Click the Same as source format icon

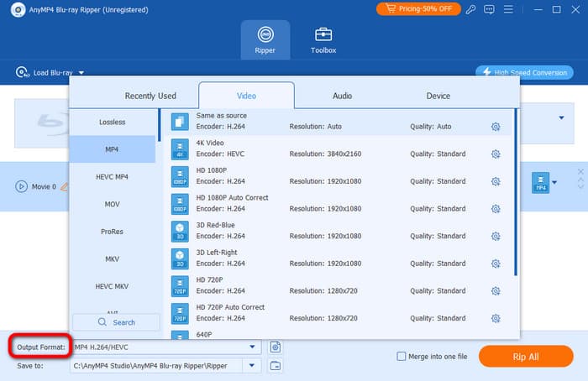coord(180,122)
